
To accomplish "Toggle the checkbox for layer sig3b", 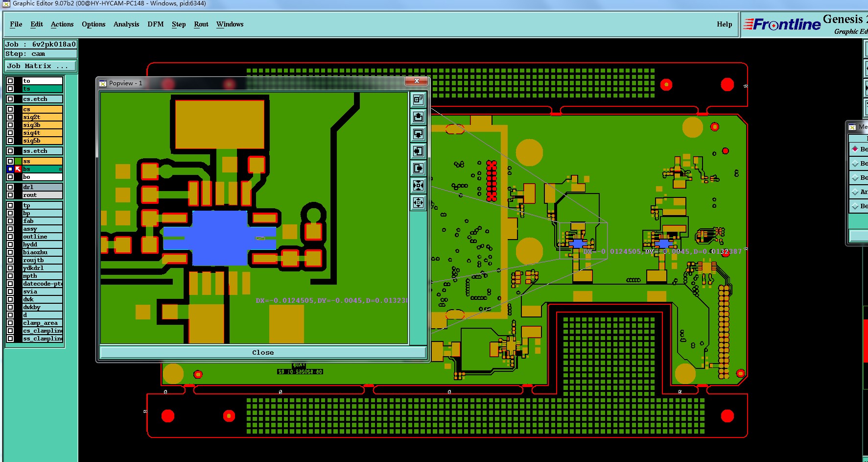I will point(10,125).
